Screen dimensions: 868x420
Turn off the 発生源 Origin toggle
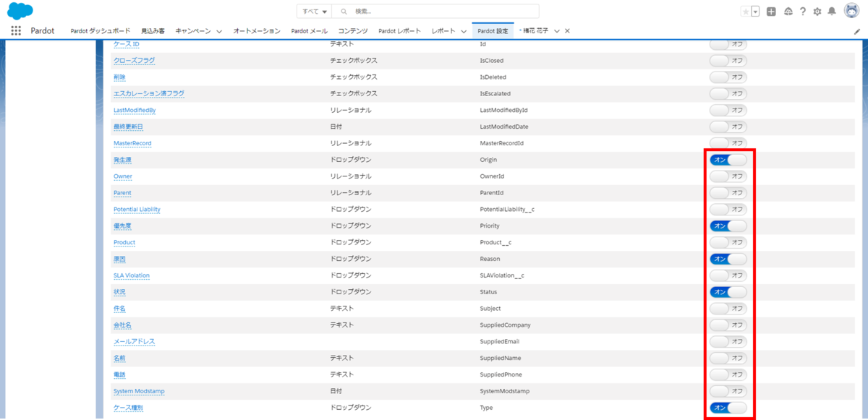[728, 160]
